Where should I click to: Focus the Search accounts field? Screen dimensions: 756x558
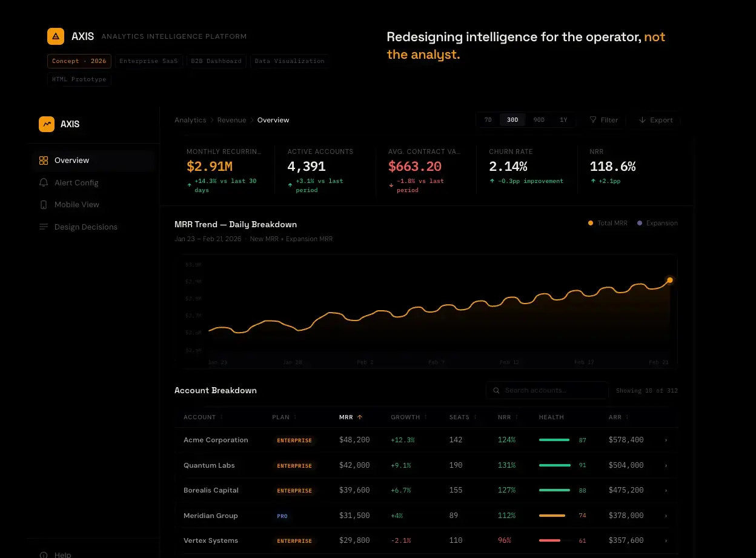(547, 391)
